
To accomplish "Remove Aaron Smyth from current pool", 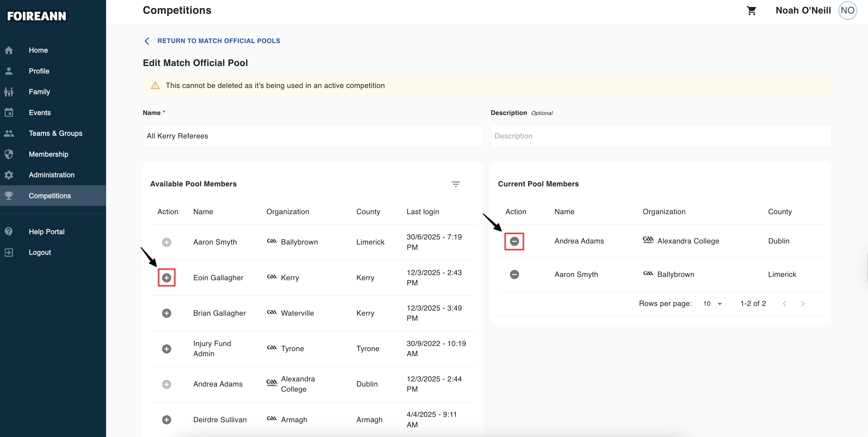I will [514, 274].
